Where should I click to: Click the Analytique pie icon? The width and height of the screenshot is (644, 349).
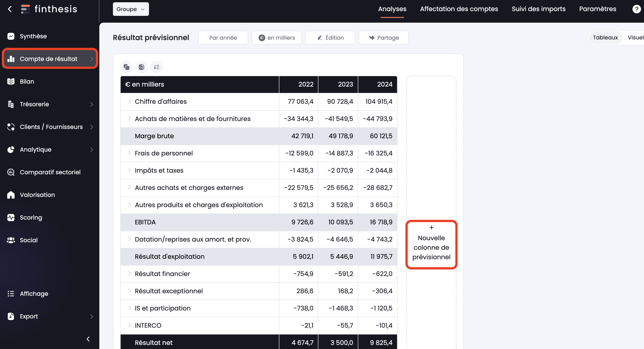click(x=11, y=149)
